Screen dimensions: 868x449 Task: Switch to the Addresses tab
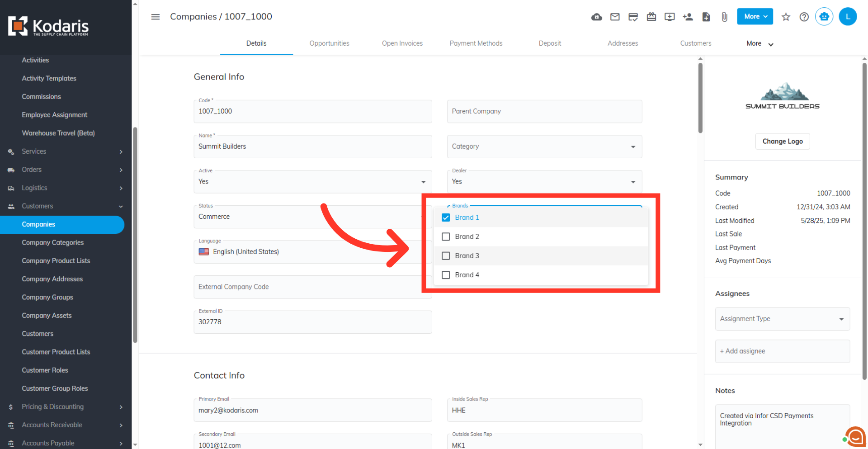pos(623,43)
